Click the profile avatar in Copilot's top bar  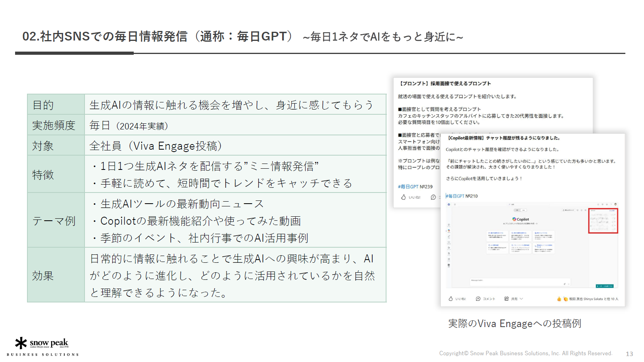point(615,204)
